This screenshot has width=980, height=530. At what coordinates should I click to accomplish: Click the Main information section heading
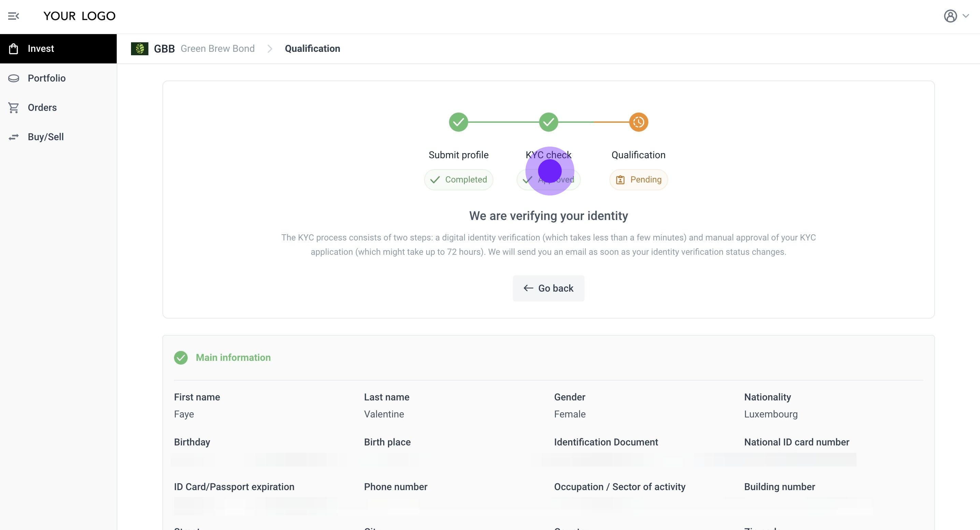233,357
